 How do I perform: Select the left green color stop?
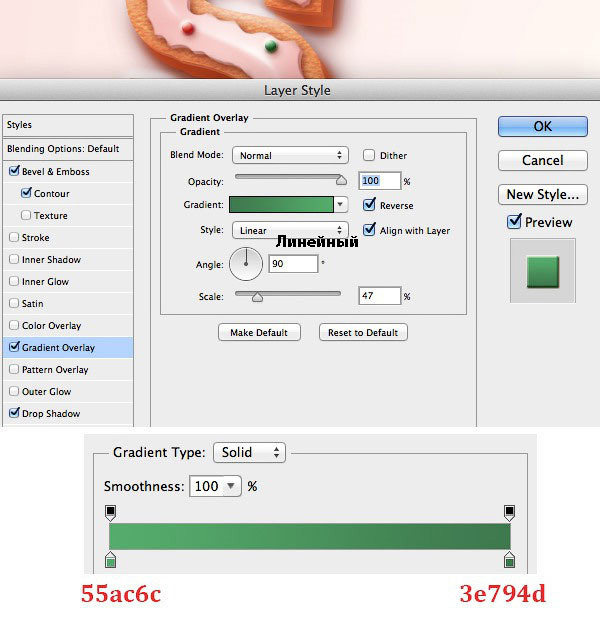(x=111, y=560)
